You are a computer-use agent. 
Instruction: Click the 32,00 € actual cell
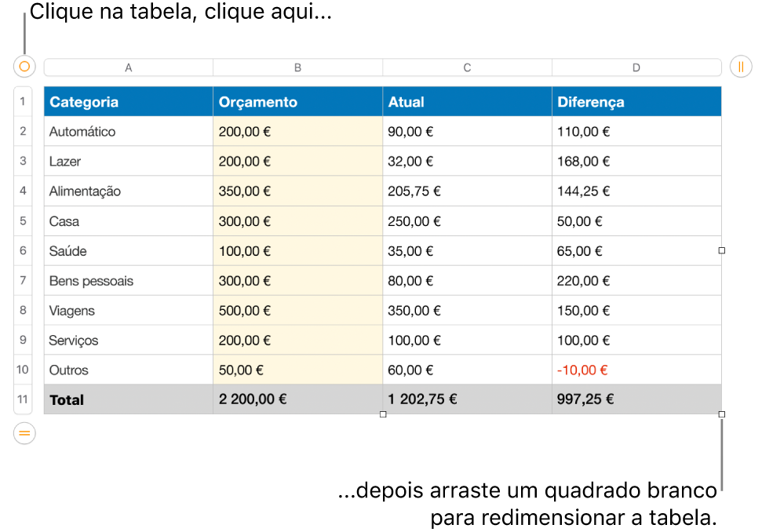[x=467, y=161]
